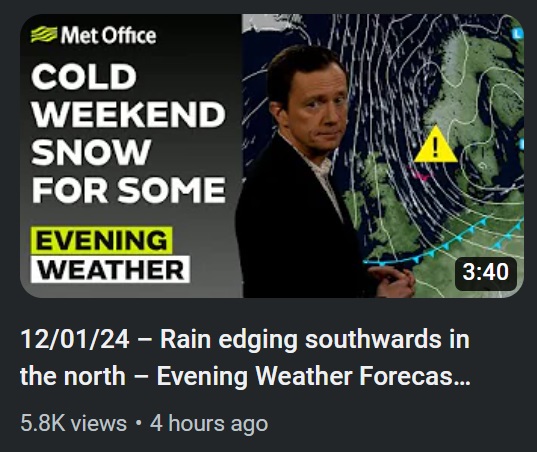Click the pink marker on the weather map
Viewport: 537px width, 452px height.
421,175
